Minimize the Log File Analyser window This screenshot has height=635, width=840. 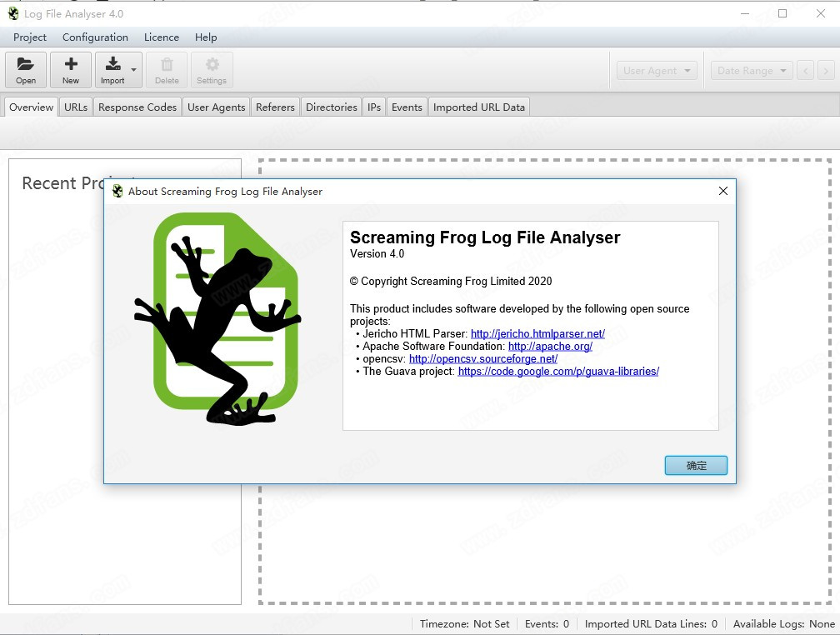click(x=745, y=13)
